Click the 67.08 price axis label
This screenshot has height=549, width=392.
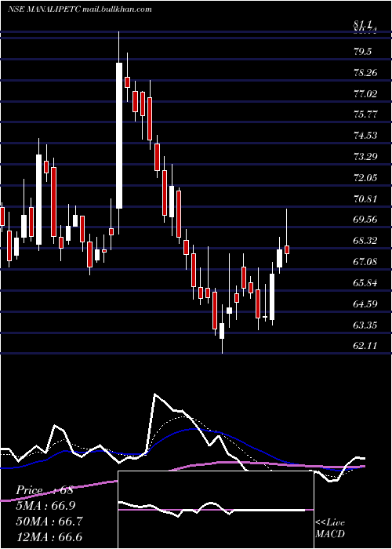tap(365, 261)
